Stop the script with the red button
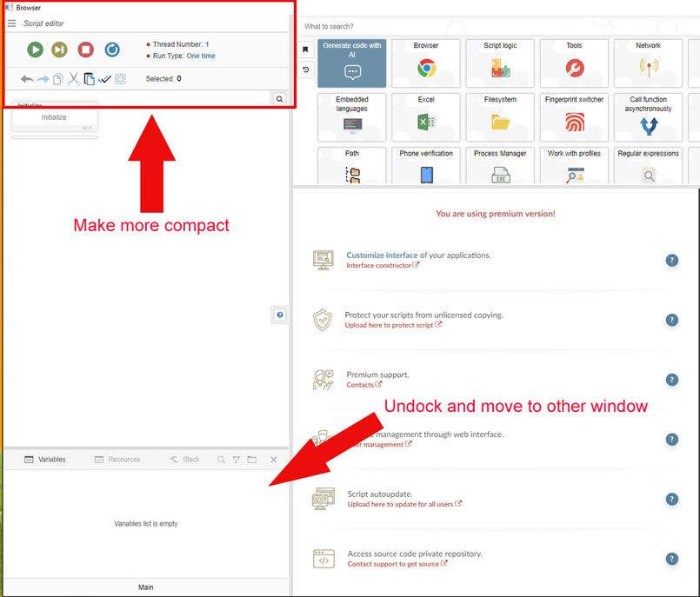 [x=85, y=50]
